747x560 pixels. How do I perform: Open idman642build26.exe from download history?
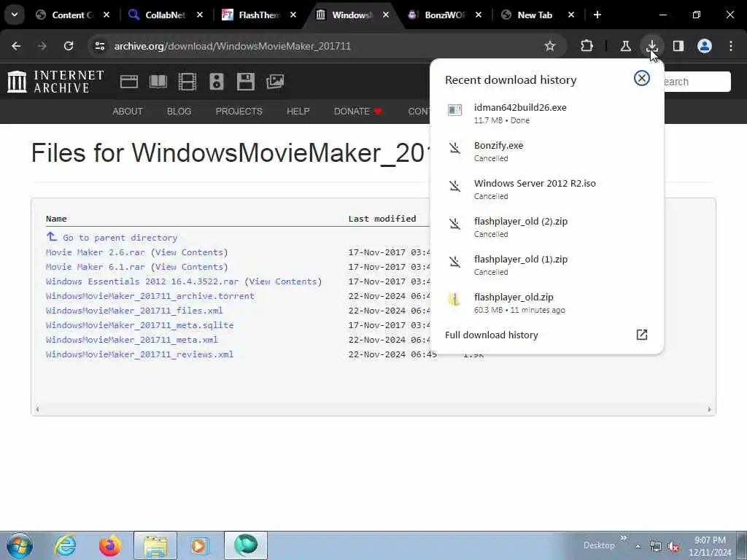pyautogui.click(x=546, y=113)
